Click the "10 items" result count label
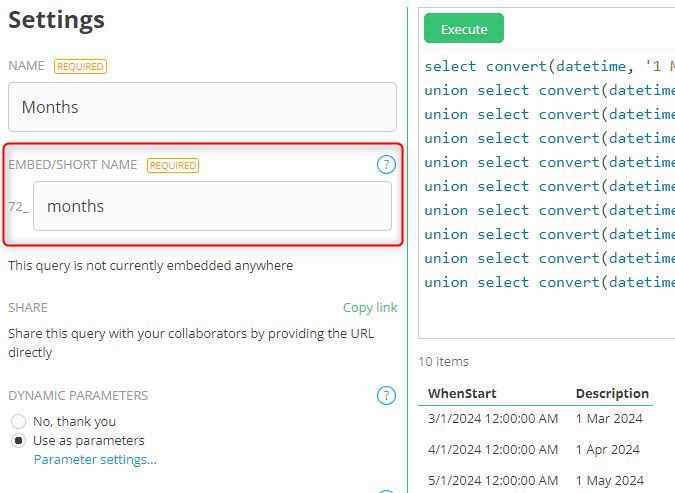Viewport: 675px width, 493px height. pyautogui.click(x=443, y=361)
